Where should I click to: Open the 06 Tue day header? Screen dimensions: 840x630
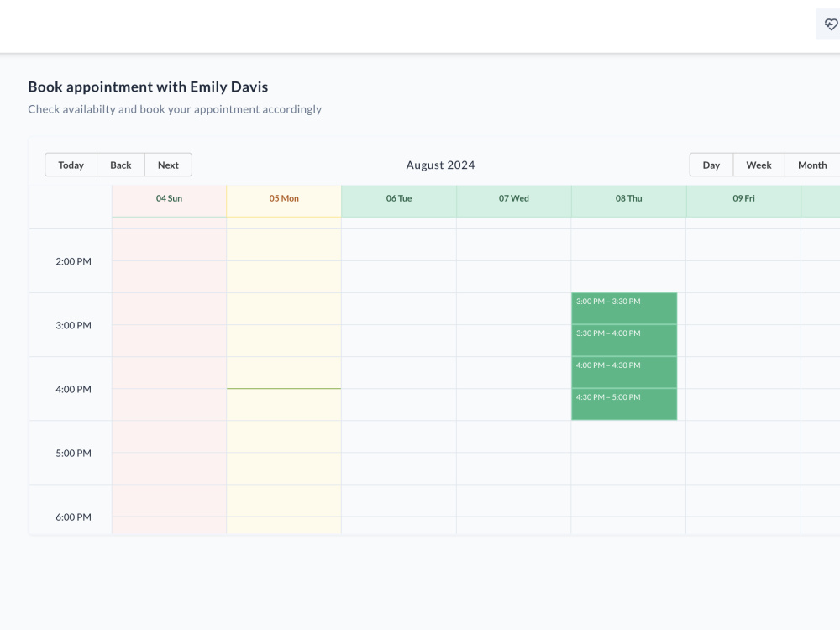pos(399,198)
